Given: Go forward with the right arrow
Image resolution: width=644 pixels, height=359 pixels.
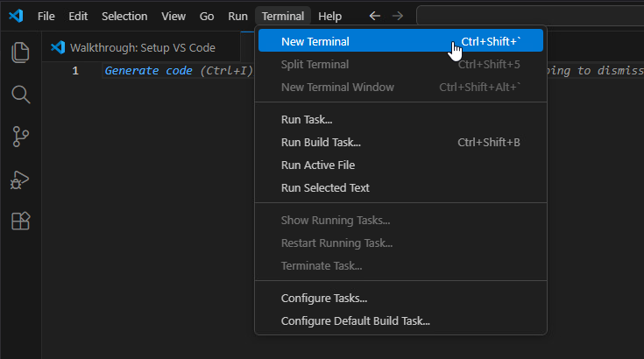Looking at the screenshot, I should pyautogui.click(x=398, y=16).
